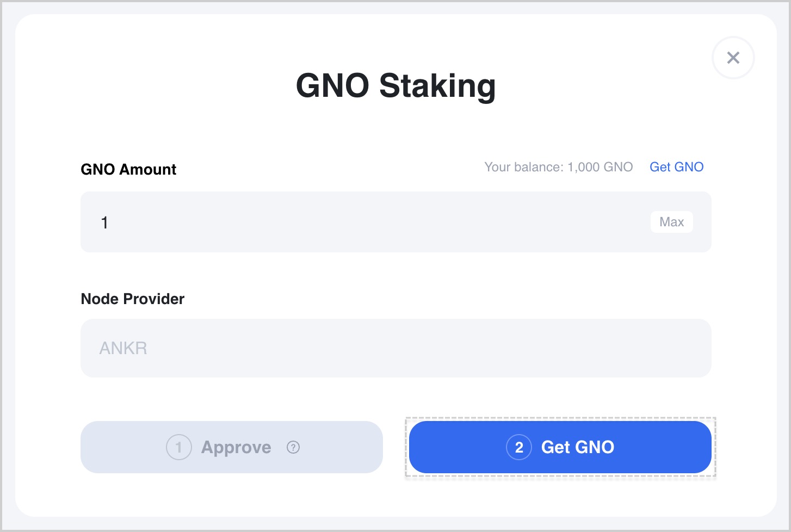Image resolution: width=791 pixels, height=532 pixels.
Task: Click the Node Provider label
Action: (x=133, y=299)
